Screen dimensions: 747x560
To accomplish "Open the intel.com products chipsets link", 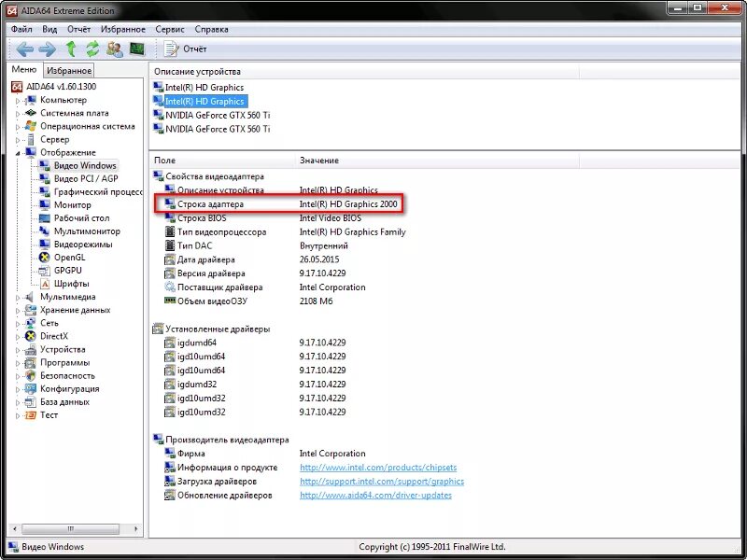I will point(378,468).
